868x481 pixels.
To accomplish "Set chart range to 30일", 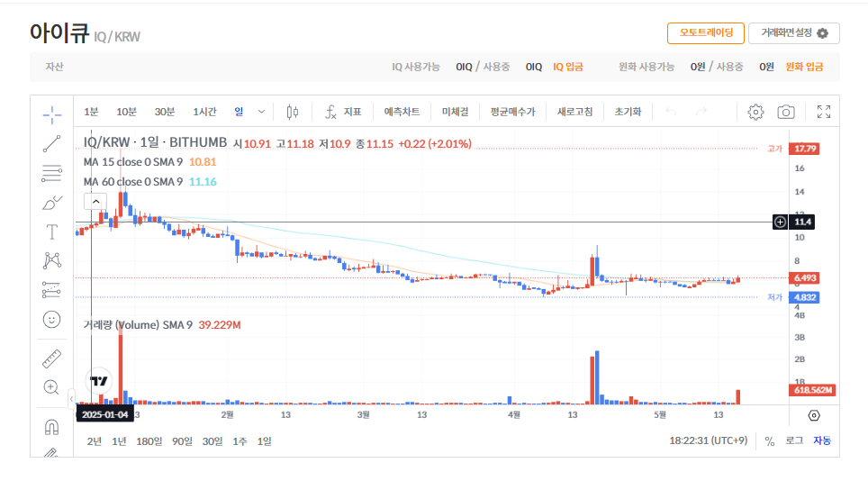I will tap(212, 441).
